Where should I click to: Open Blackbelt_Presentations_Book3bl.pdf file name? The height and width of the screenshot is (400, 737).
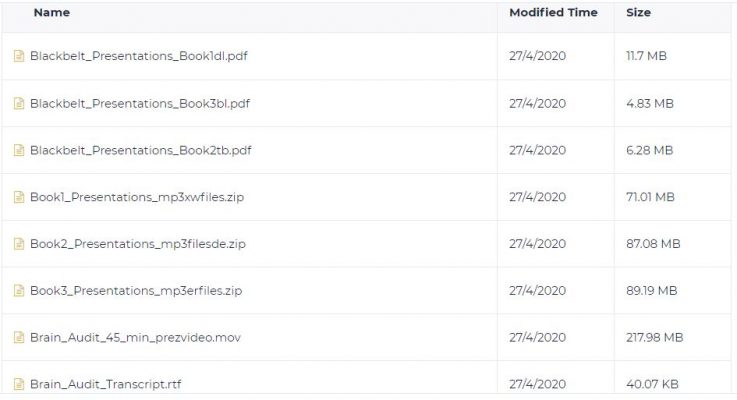click(140, 103)
